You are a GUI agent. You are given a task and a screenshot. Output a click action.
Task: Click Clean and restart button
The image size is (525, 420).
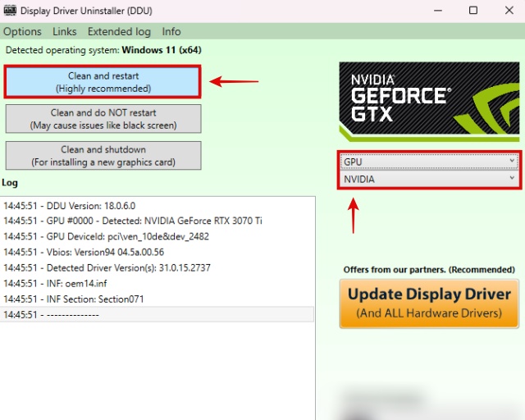coord(103,82)
